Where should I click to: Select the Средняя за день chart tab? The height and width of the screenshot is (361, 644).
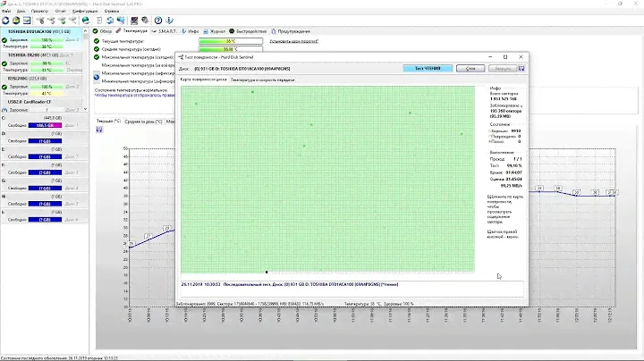coord(142,120)
